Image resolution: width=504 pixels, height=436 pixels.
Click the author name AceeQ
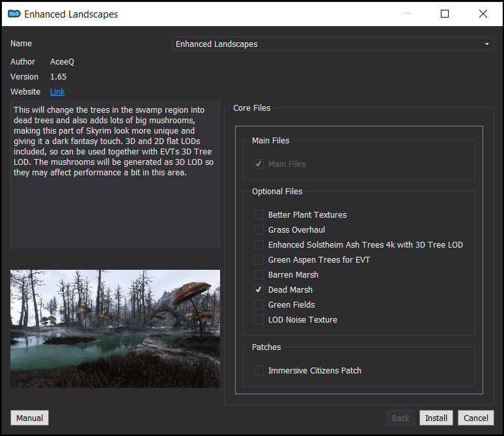click(62, 62)
